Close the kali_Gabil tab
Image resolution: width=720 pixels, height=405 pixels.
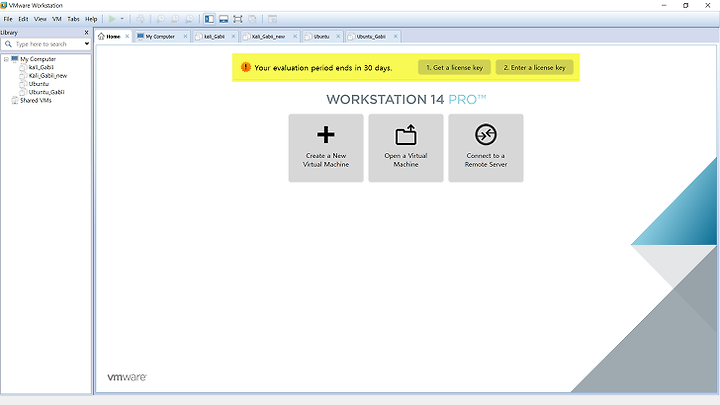pos(233,36)
